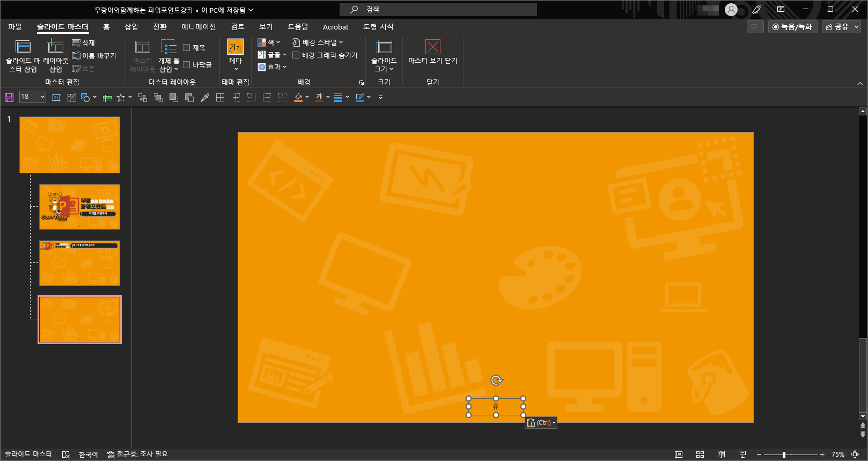Click the add animation star icon
Viewport: 868px width, 461px height.
(x=121, y=97)
